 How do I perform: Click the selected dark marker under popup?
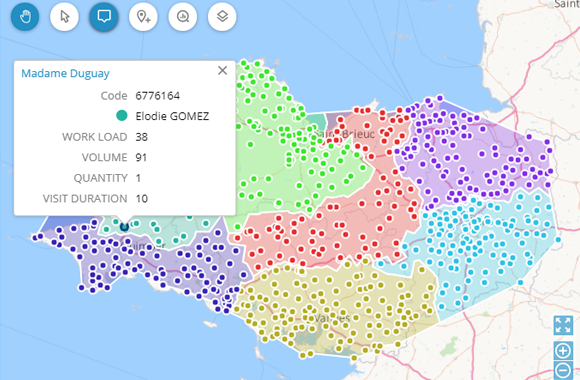point(125,226)
